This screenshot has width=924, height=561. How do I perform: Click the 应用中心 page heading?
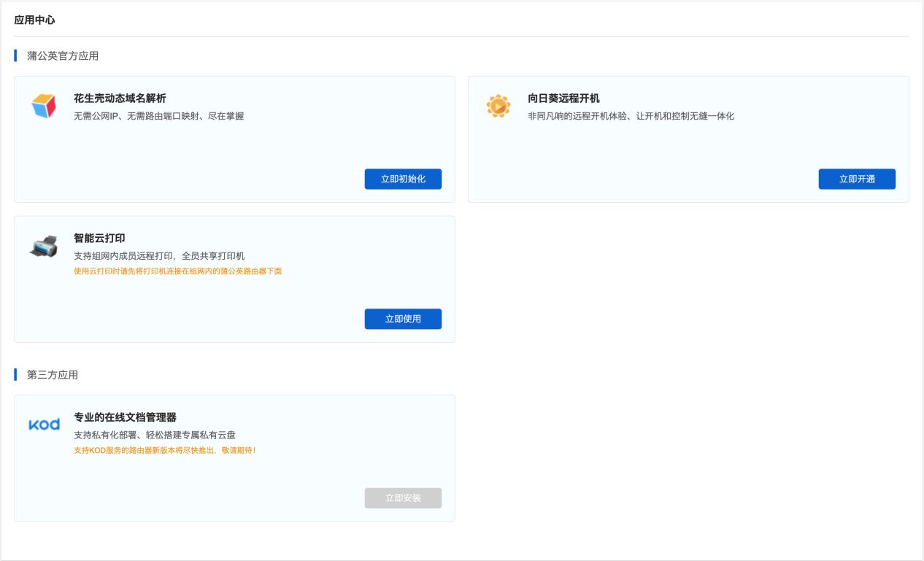(34, 20)
